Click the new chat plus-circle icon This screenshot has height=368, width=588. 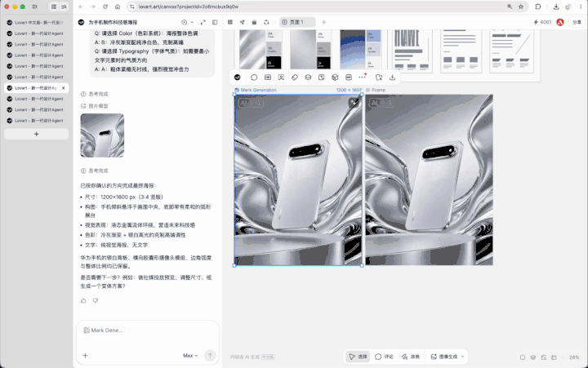[184, 22]
